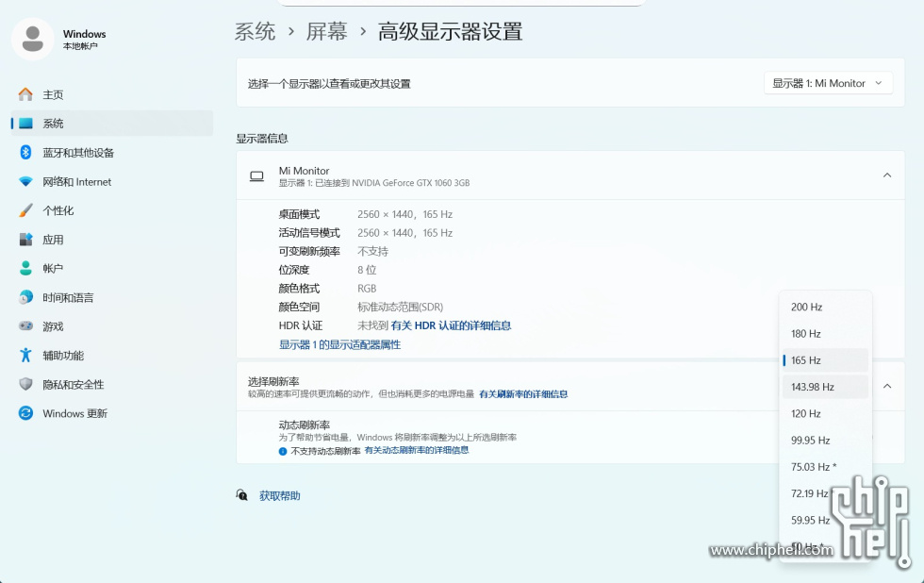Collapse the Mi Monitor info section chevron

pos(886,175)
